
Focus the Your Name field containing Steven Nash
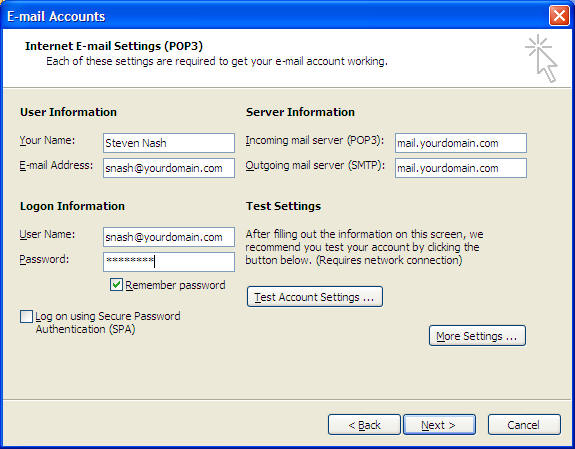click(169, 143)
